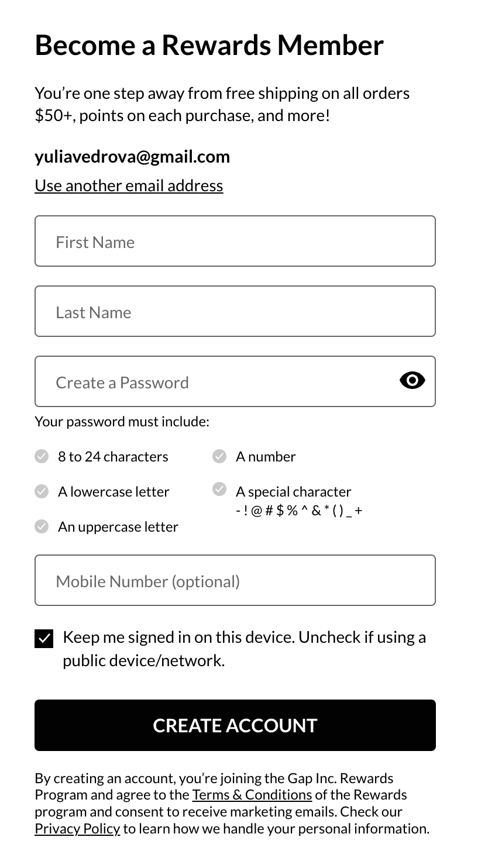Toggle password visibility with the eye icon
The height and width of the screenshot is (868, 495).
point(412,381)
